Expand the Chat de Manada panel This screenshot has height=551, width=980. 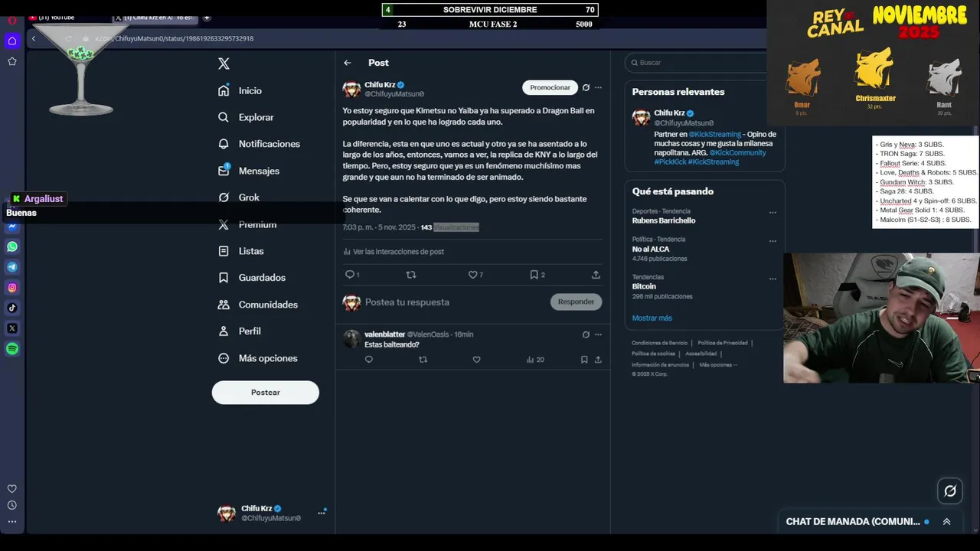click(x=946, y=521)
